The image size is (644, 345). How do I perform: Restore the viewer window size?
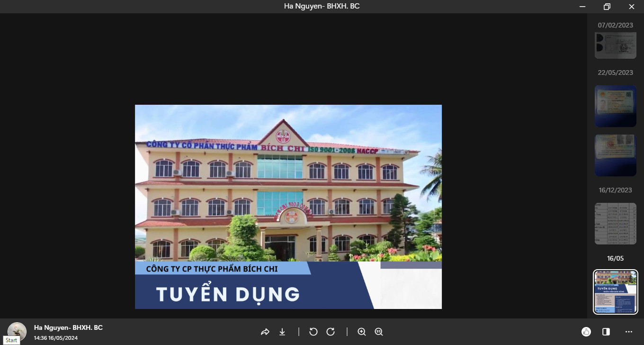[x=607, y=7]
